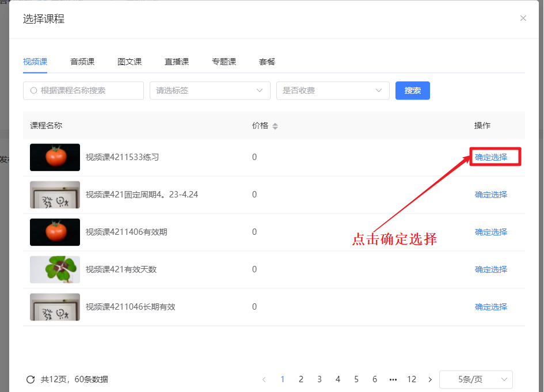Image resolution: width=544 pixels, height=392 pixels.
Task: Click clover thumbnail of 视频课421有效天数
Action: click(x=55, y=269)
